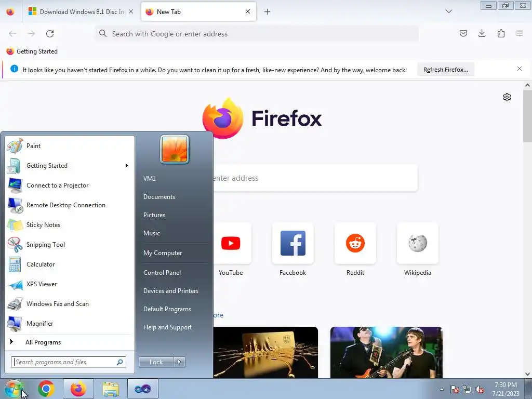The width and height of the screenshot is (532, 399).
Task: Open Remote Desktop Connection
Action: coord(70,205)
